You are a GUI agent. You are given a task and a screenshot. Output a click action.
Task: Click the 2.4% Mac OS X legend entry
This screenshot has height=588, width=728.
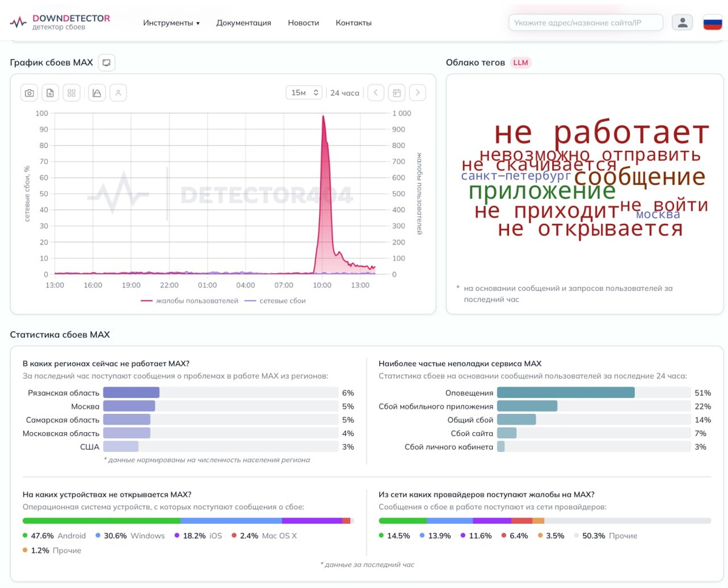point(264,536)
